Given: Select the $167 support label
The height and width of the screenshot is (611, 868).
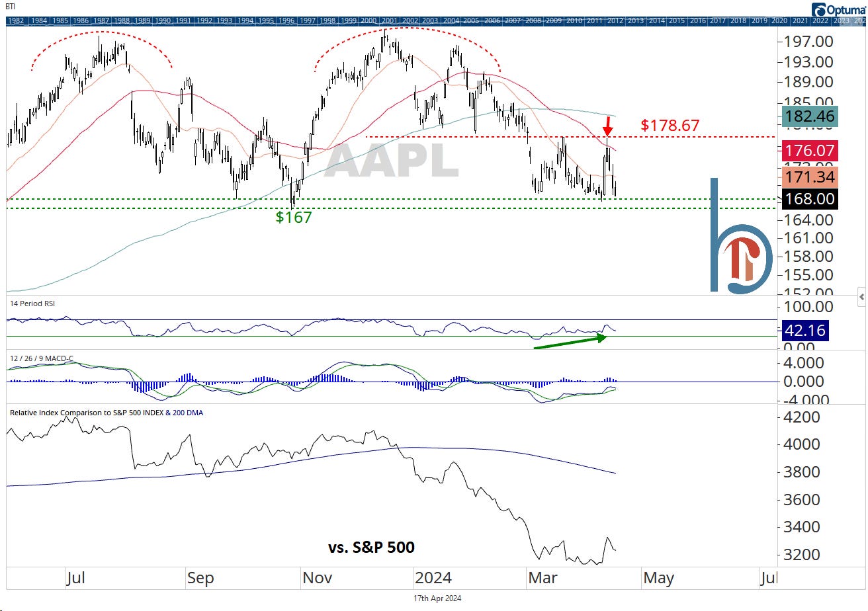Looking at the screenshot, I should [294, 217].
